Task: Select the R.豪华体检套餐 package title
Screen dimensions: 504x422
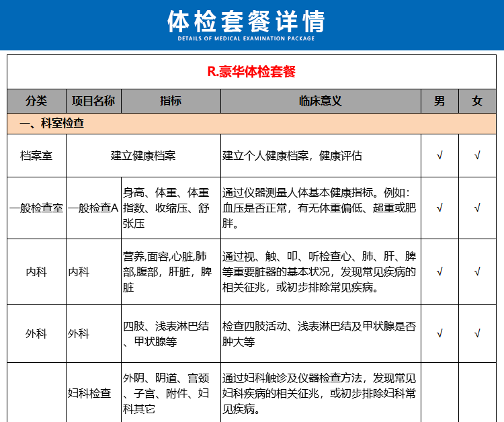Action: pyautogui.click(x=252, y=72)
